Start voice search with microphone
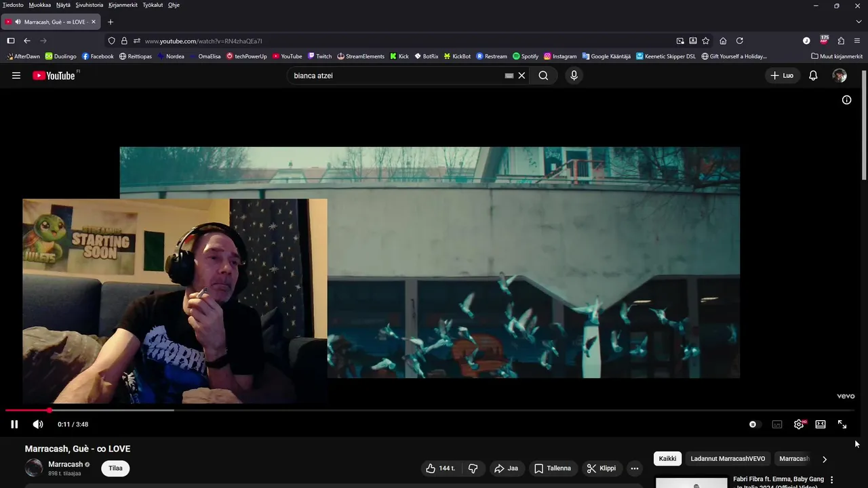 tap(574, 75)
